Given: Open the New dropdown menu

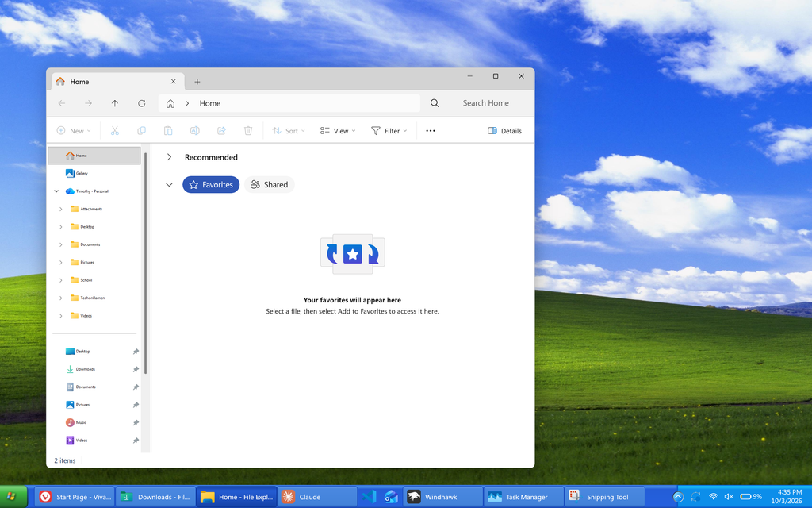Looking at the screenshot, I should click(x=74, y=131).
